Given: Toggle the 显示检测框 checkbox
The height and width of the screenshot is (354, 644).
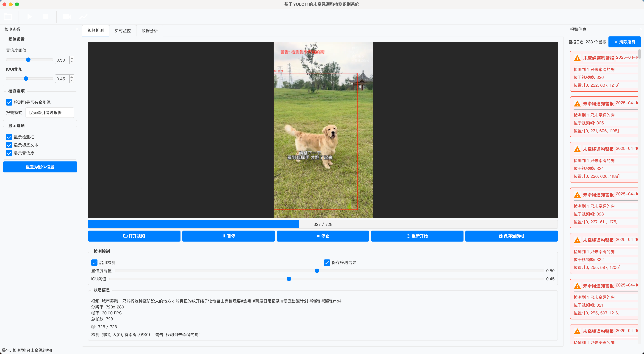Looking at the screenshot, I should pos(9,137).
